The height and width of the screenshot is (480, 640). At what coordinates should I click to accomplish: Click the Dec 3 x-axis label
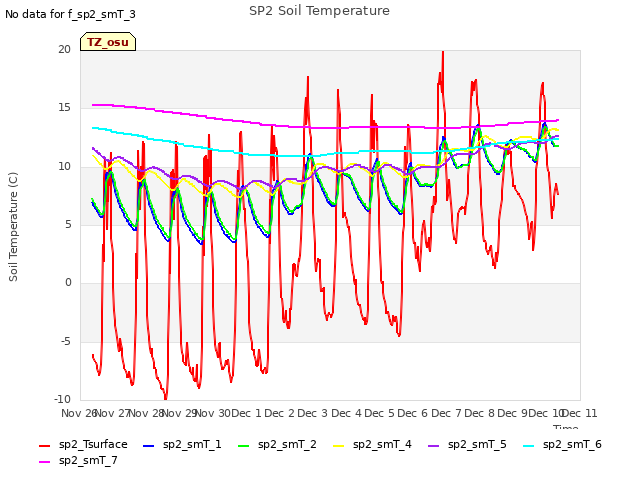[312, 413]
